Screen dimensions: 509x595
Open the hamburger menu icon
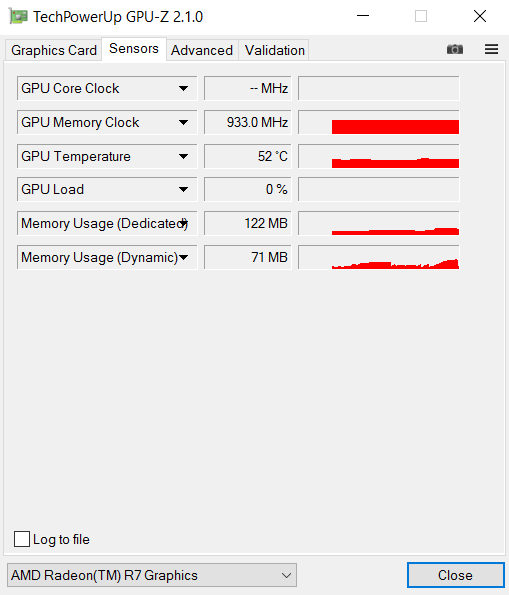pos(491,49)
